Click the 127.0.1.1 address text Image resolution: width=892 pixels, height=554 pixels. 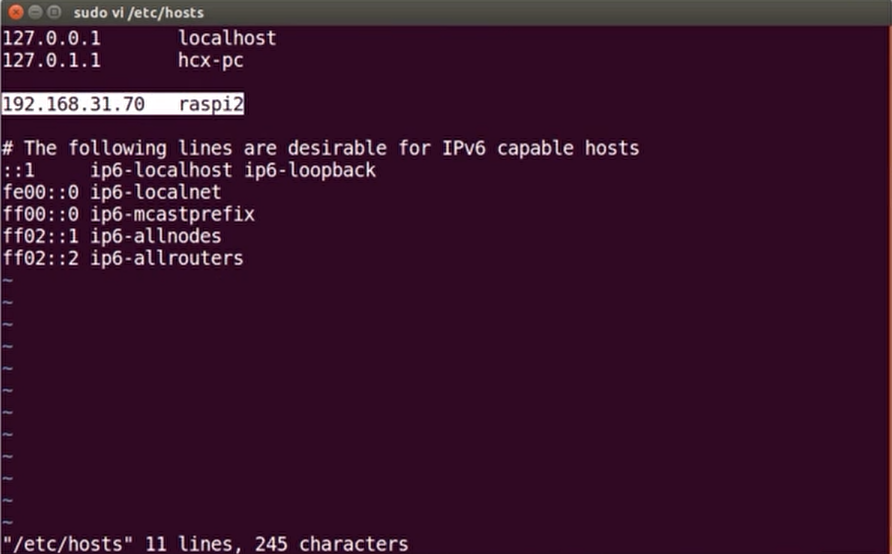[x=50, y=61]
